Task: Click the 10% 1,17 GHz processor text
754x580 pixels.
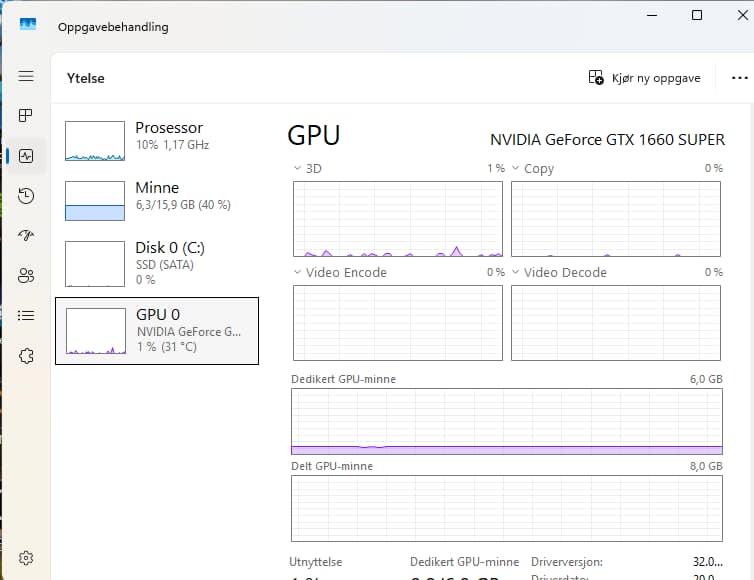Action: coord(172,145)
